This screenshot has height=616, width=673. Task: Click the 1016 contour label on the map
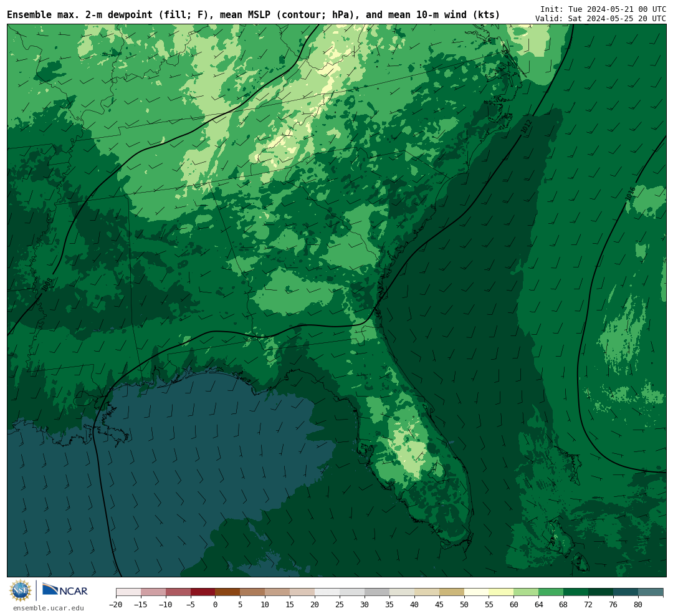(630, 194)
